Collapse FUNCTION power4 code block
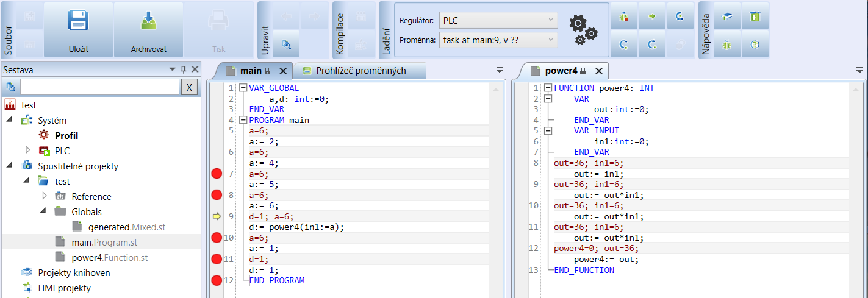 click(x=548, y=88)
